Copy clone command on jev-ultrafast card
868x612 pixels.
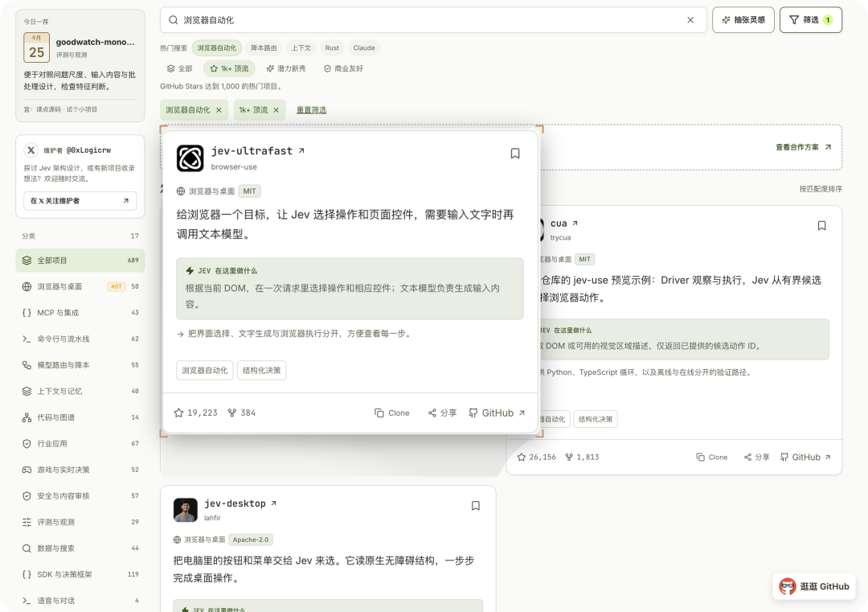coord(392,413)
